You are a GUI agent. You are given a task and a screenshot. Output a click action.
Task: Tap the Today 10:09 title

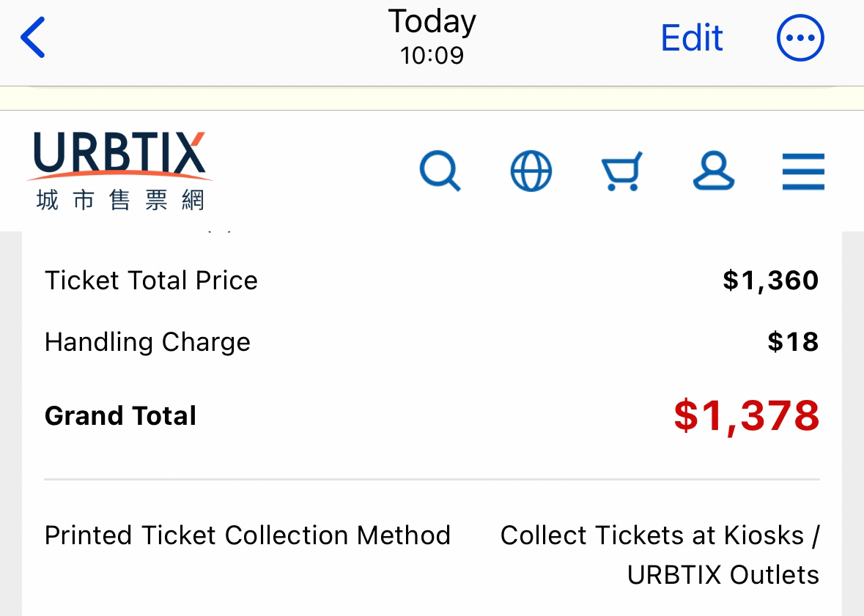(x=432, y=37)
